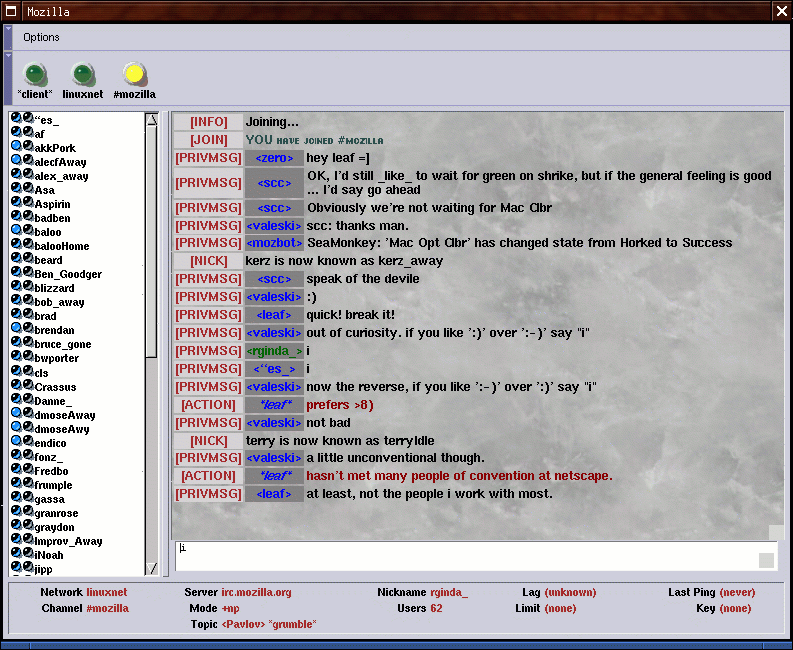The height and width of the screenshot is (650, 793).
Task: Click the window menu icon beside Mozilla title
Action: (11, 11)
